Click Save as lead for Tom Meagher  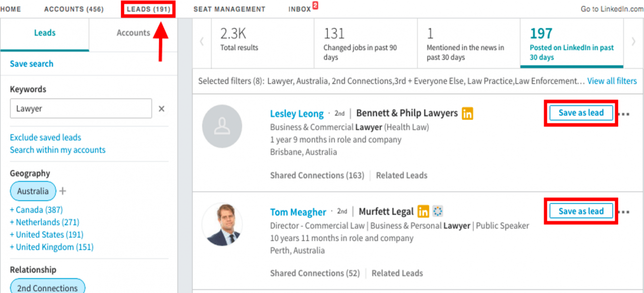581,210
